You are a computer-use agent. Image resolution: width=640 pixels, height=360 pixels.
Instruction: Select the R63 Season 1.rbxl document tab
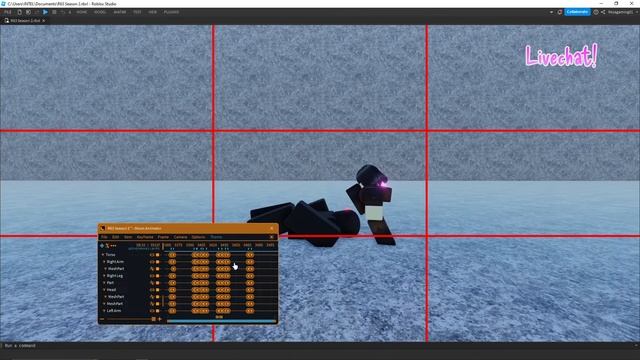[25, 20]
